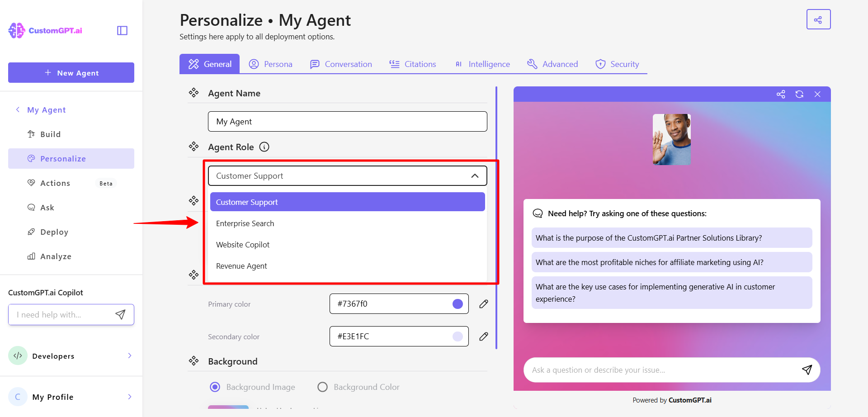Click the Developers code icon
The width and height of the screenshot is (868, 417).
point(18,356)
